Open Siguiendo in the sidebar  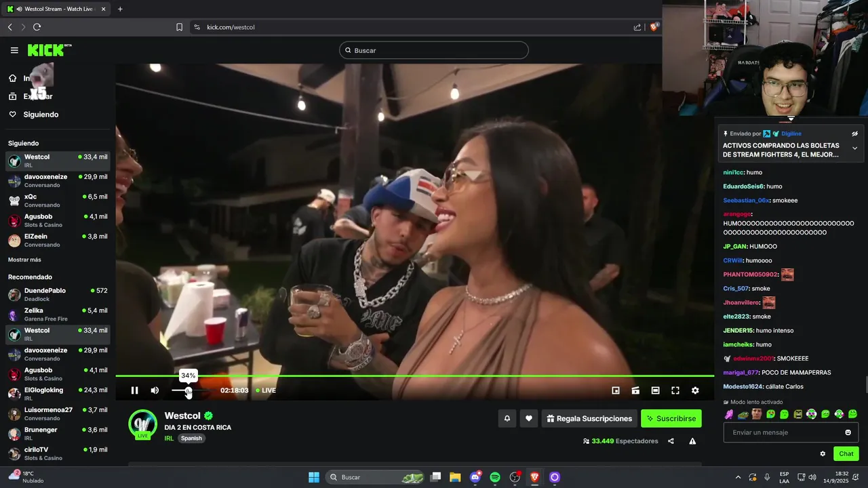point(41,115)
